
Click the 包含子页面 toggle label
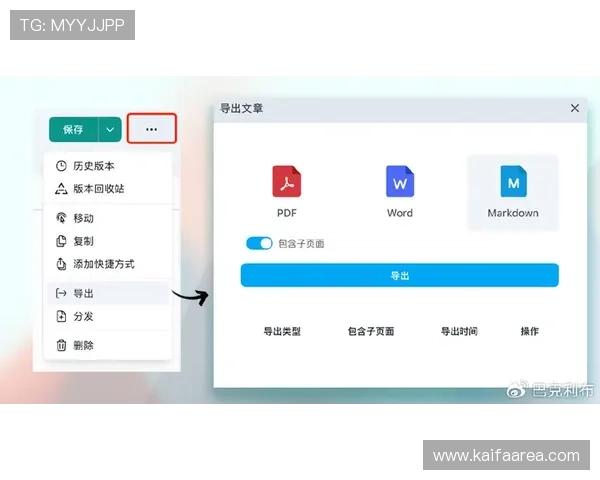[x=301, y=243]
